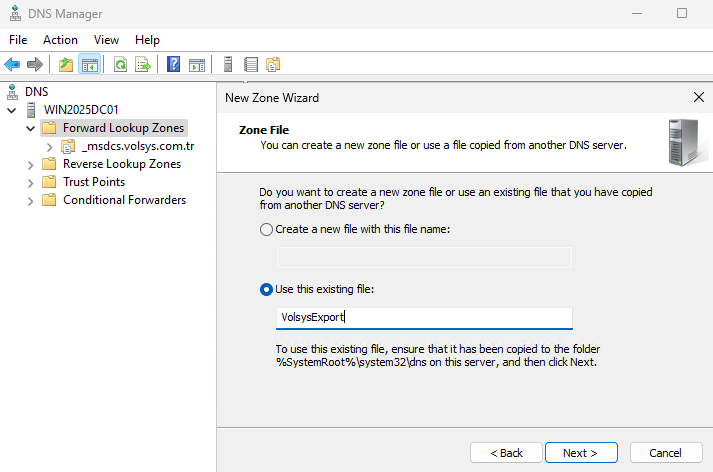Image resolution: width=713 pixels, height=472 pixels.
Task: Click the Show/Hide Action Pane icon
Action: [197, 65]
